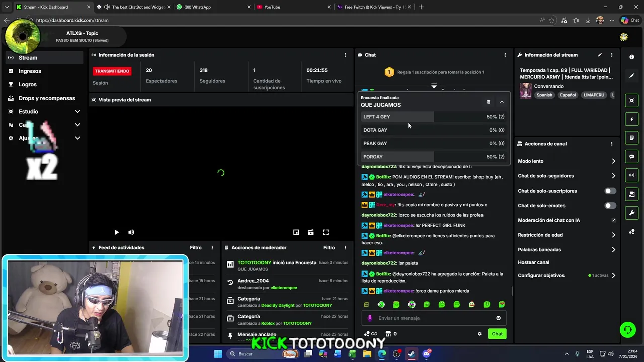Switch to the YouTube browser tab

click(293, 7)
